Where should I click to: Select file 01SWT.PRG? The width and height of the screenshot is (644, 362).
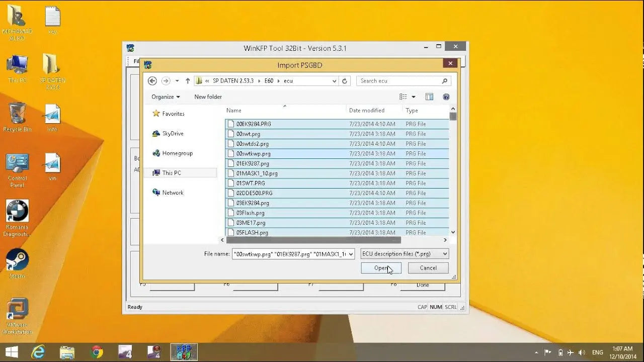coord(337,183)
